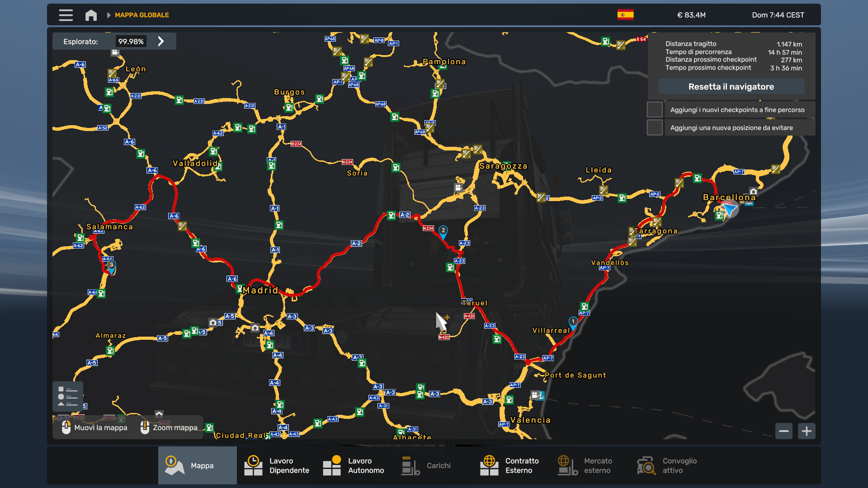
Task: Click Resetta il navigatore button
Action: (x=731, y=86)
